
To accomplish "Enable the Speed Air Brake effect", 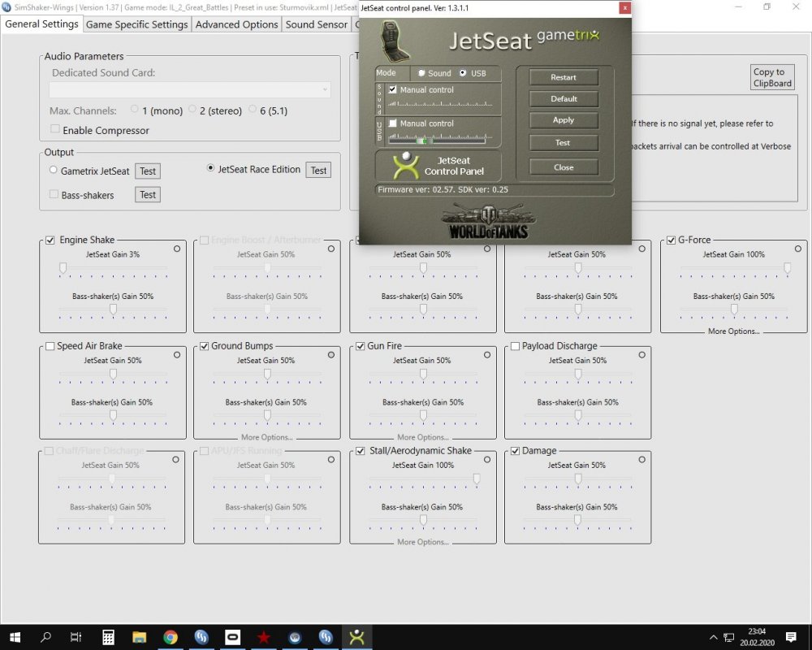I will point(50,346).
